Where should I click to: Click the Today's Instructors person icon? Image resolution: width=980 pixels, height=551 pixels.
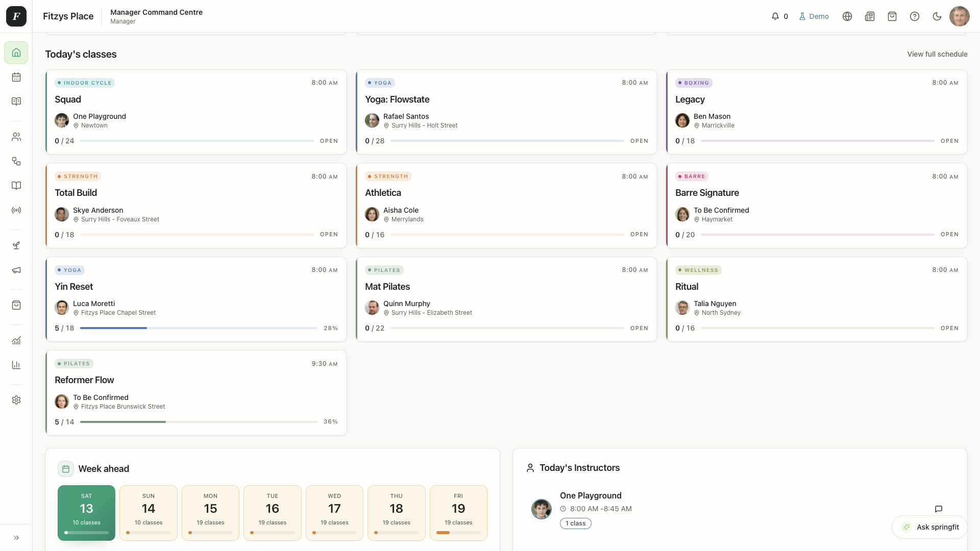(x=530, y=468)
